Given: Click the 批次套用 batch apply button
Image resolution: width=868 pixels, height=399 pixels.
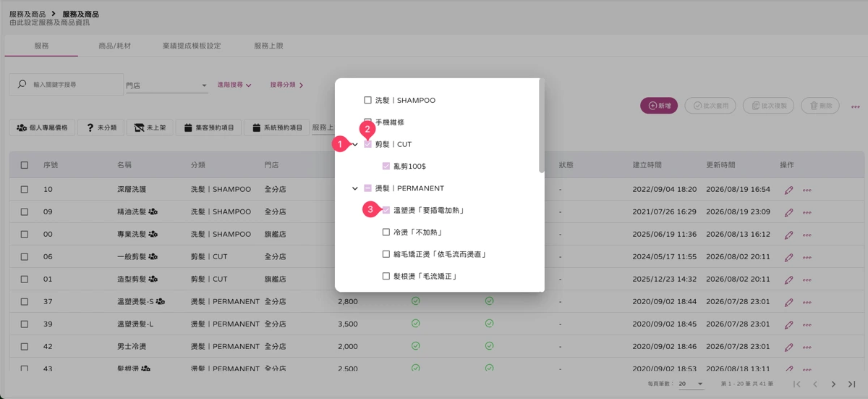Looking at the screenshot, I should (x=710, y=106).
